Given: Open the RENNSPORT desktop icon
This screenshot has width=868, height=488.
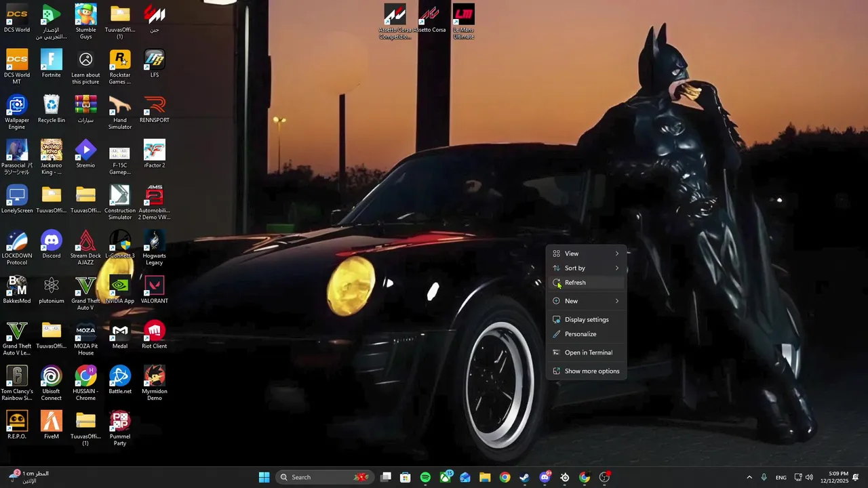Looking at the screenshot, I should (x=155, y=108).
